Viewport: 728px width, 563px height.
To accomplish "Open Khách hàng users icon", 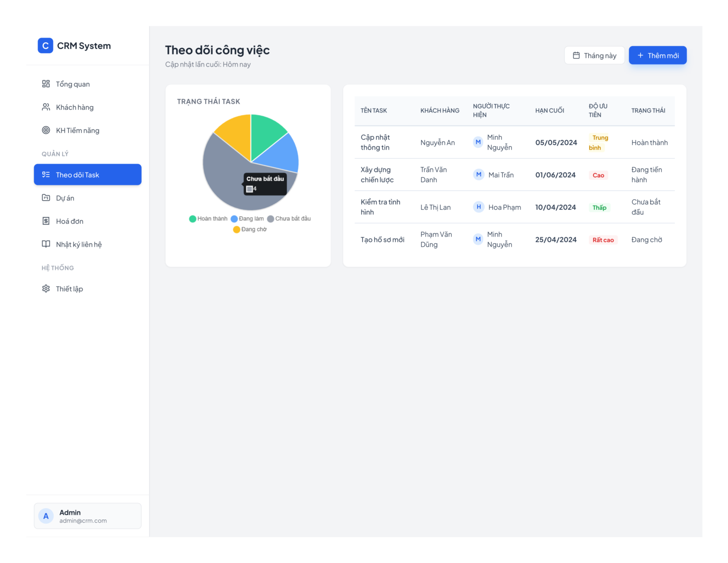I will point(46,107).
